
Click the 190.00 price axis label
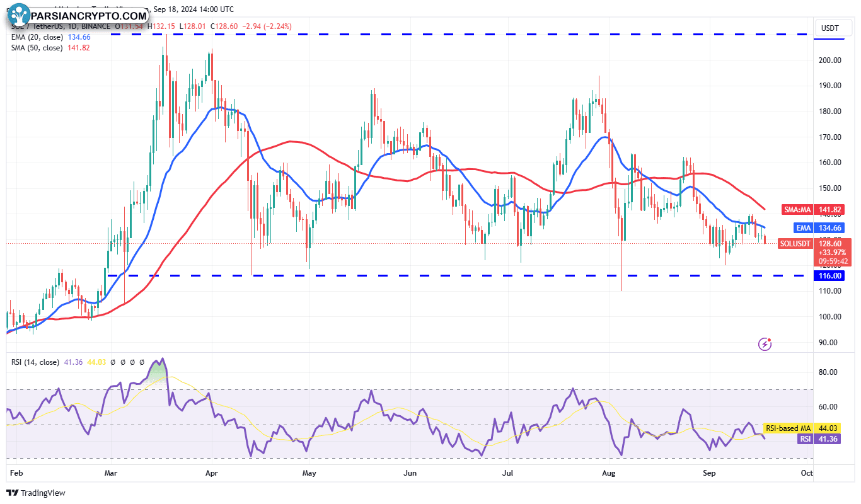[x=829, y=86]
